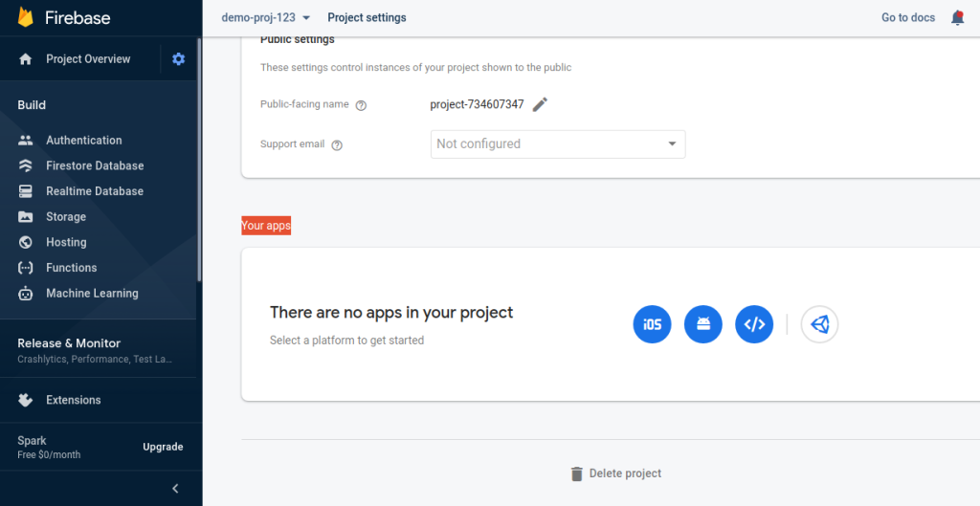Click the Project Overview home icon
Viewport: 980px width, 506px height.
26,59
